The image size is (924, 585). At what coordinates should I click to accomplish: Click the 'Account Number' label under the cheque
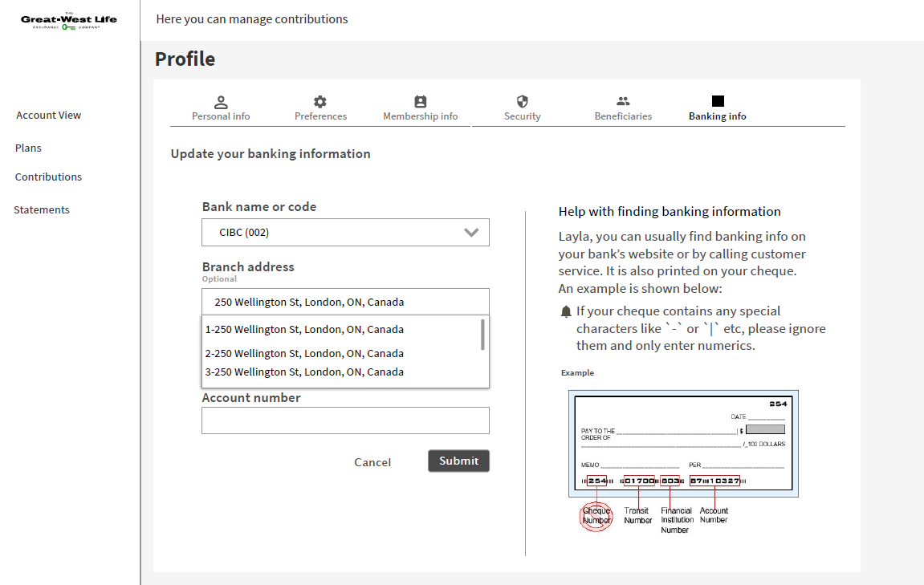714,515
